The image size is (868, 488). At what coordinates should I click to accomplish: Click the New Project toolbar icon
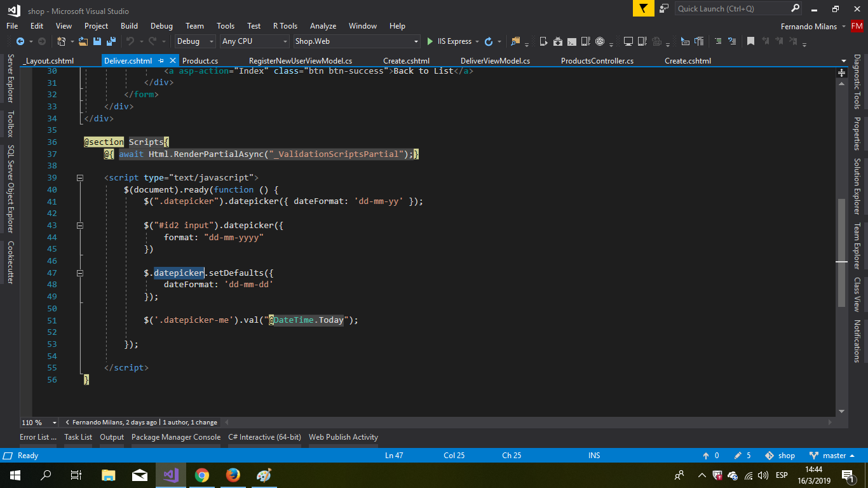point(61,41)
